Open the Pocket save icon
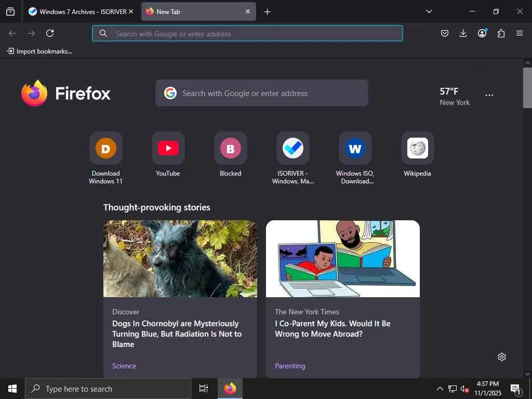This screenshot has height=399, width=532. tap(445, 33)
